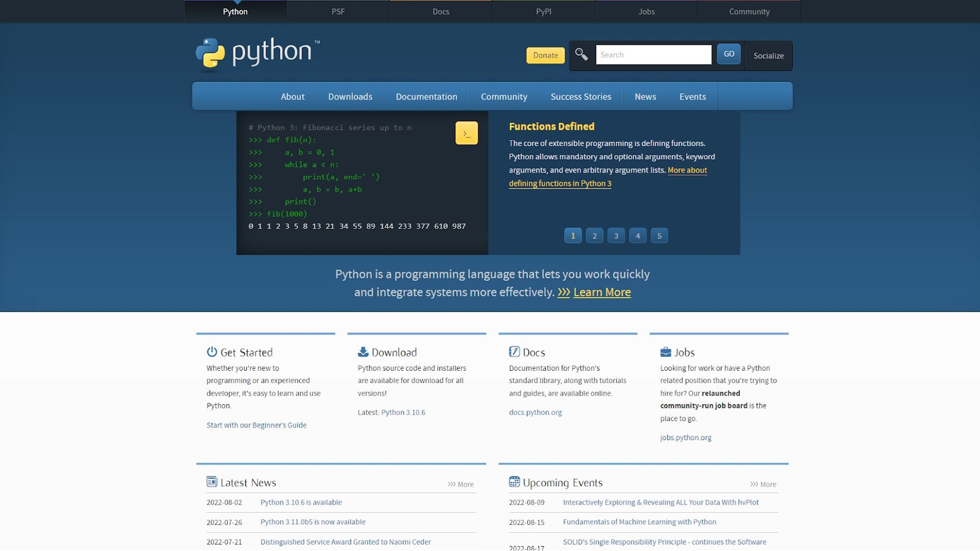Visit the jobs.python.org link
The height and width of the screenshot is (551, 980).
pyautogui.click(x=686, y=438)
